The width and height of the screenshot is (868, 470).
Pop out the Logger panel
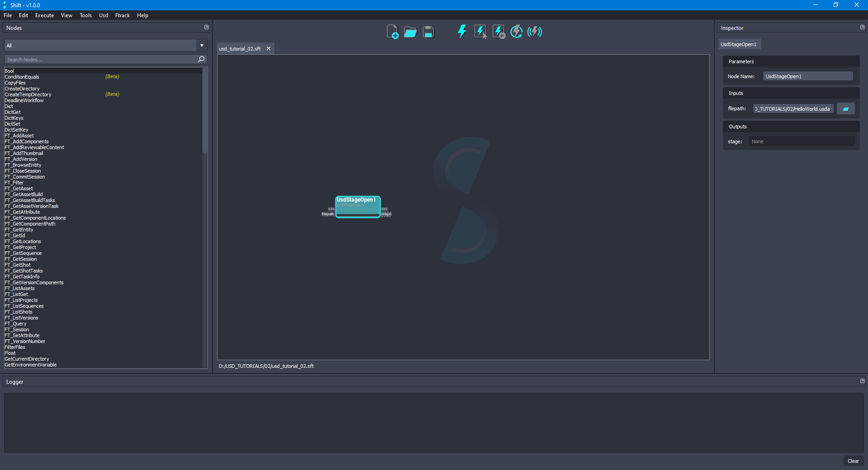click(862, 381)
